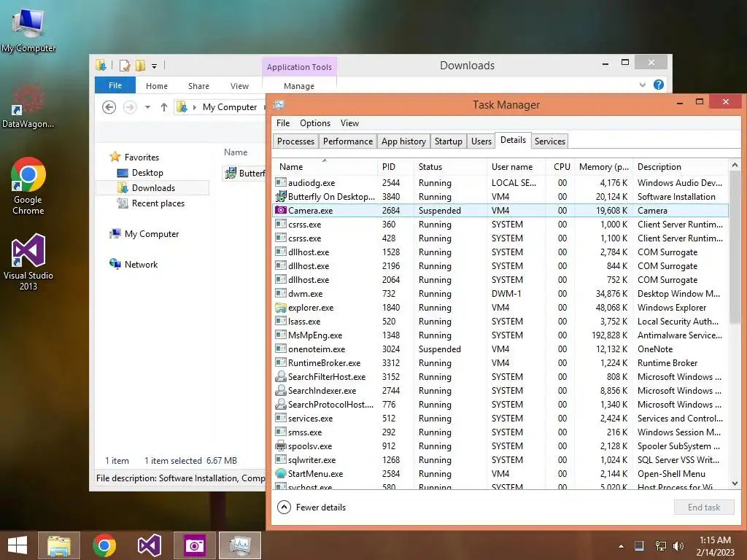Collapse with Fewer details button
The image size is (747, 560).
coord(311,507)
